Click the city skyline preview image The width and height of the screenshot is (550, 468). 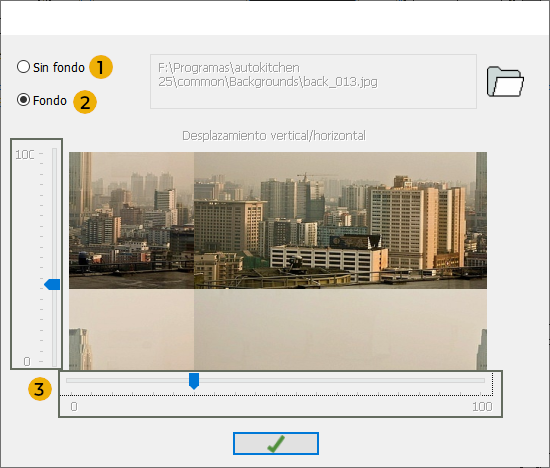278,220
